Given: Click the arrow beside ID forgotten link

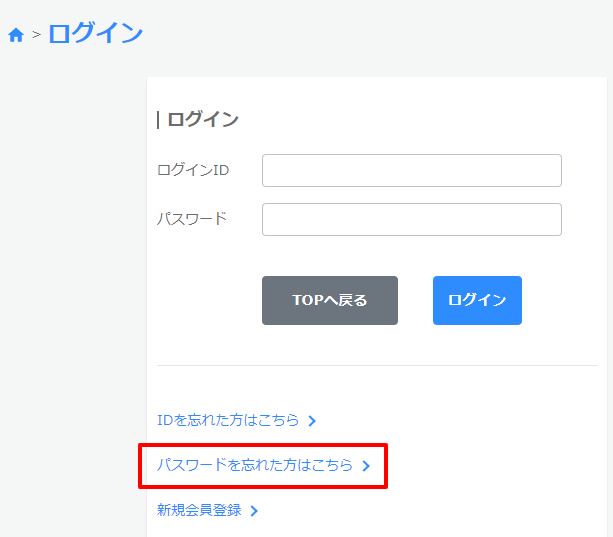Looking at the screenshot, I should pos(312,421).
